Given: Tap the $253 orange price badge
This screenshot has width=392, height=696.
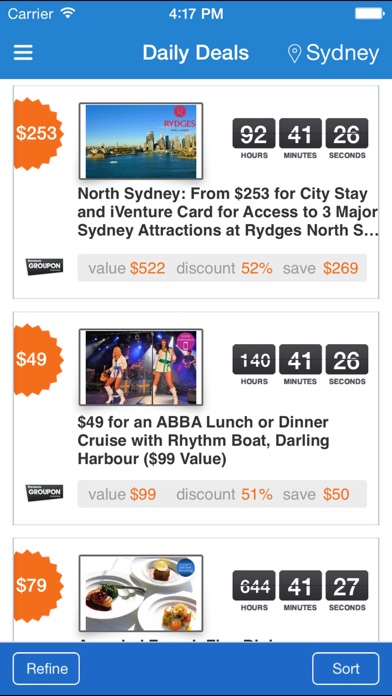Looking at the screenshot, I should [x=39, y=134].
